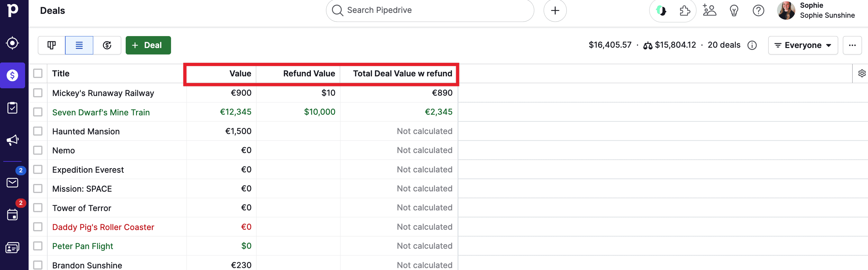Click the quick add plus button
868x270 pixels.
click(x=555, y=11)
